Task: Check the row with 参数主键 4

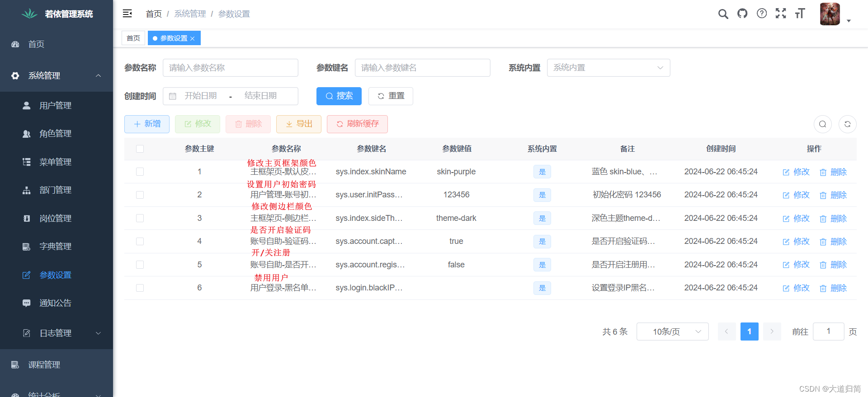Action: pyautogui.click(x=140, y=241)
